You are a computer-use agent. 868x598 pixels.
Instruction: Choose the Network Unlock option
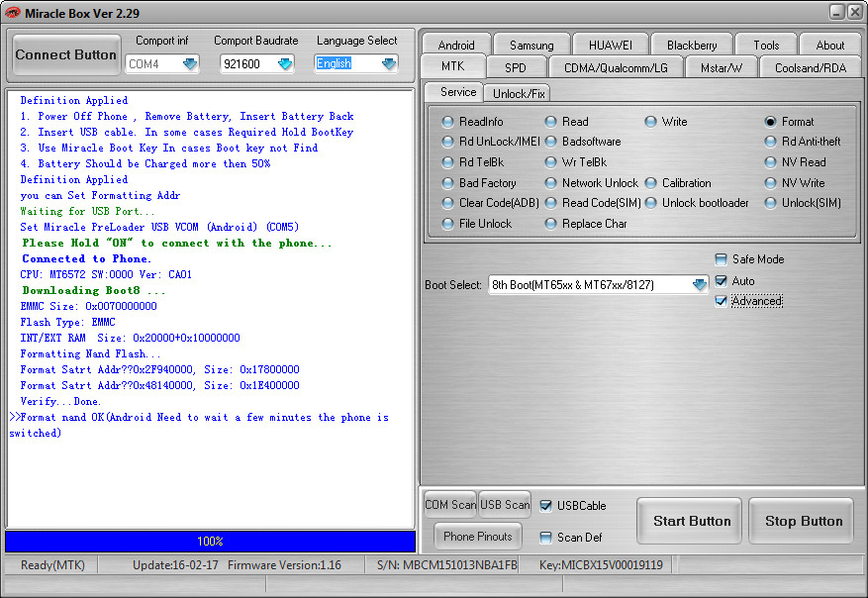[550, 183]
